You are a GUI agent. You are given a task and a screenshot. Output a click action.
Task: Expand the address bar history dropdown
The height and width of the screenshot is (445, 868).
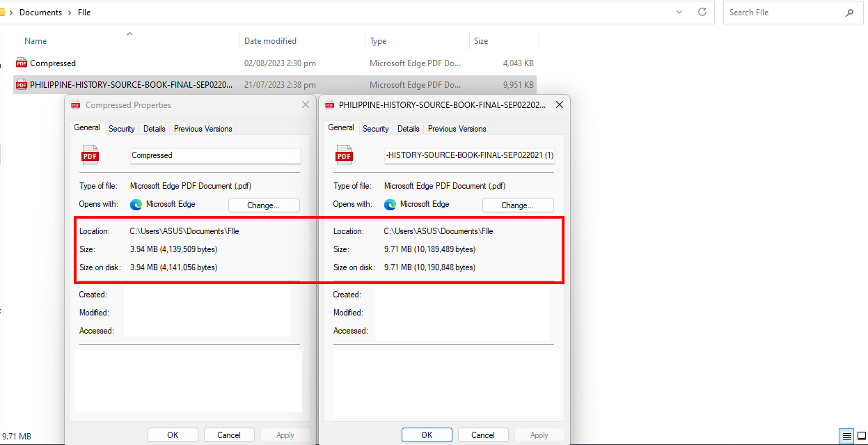coord(679,13)
